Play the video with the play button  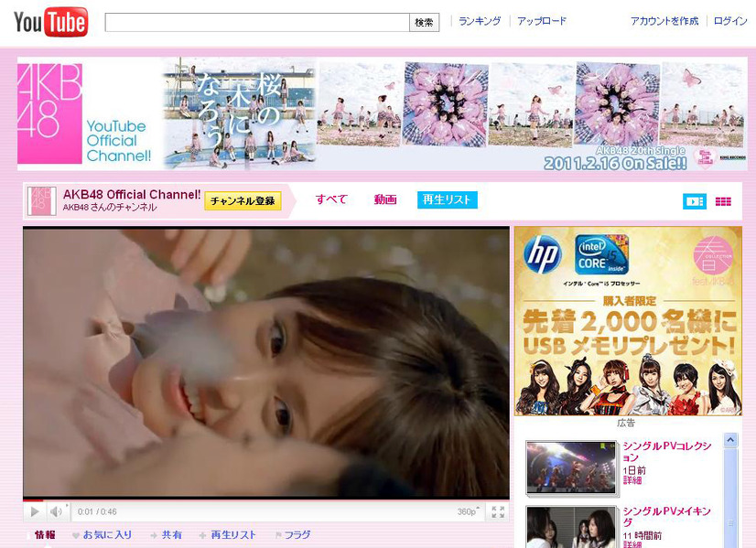pyautogui.click(x=35, y=511)
